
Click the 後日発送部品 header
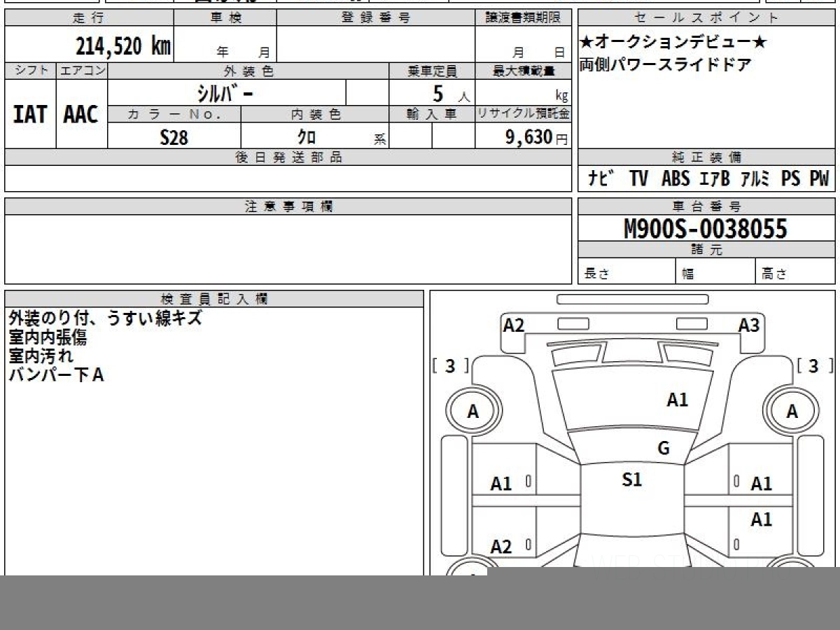[288, 157]
